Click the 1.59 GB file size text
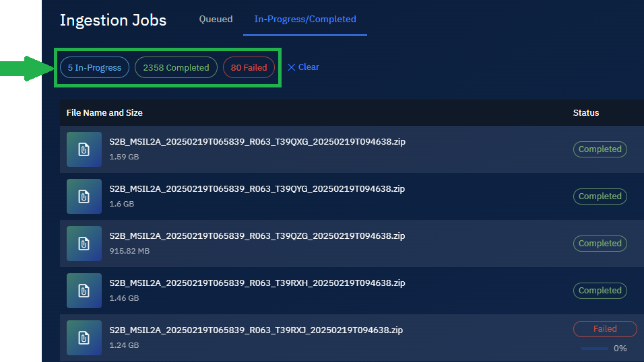Viewport: 644px width, 362px height. pyautogui.click(x=124, y=157)
